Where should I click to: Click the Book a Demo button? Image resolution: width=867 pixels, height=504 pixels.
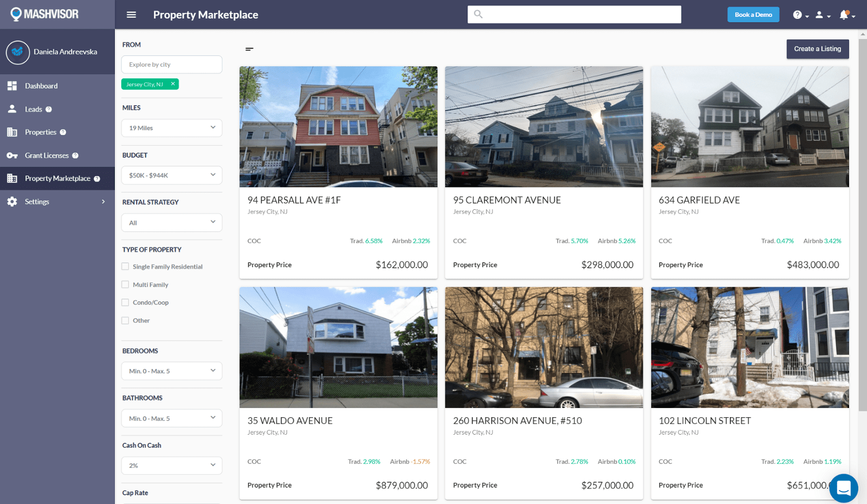pyautogui.click(x=753, y=15)
